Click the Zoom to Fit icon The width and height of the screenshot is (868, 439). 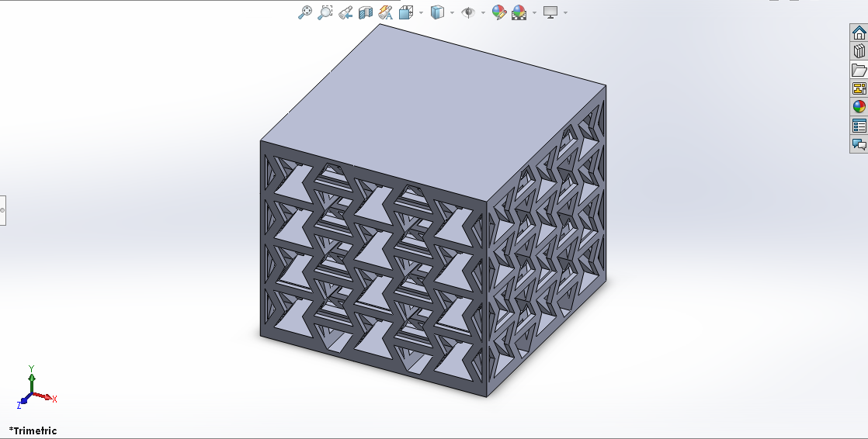click(x=304, y=12)
